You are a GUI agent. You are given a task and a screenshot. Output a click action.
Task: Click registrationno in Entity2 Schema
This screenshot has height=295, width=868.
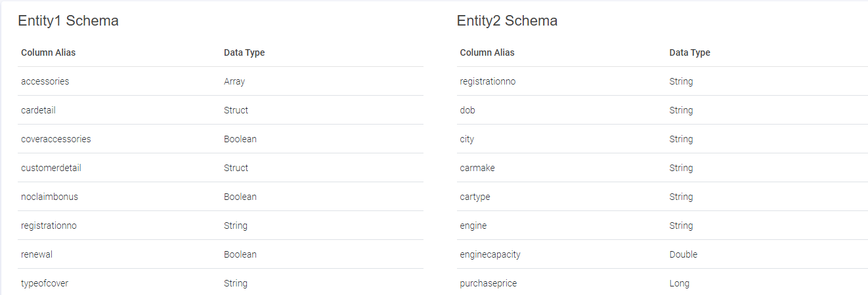[488, 81]
